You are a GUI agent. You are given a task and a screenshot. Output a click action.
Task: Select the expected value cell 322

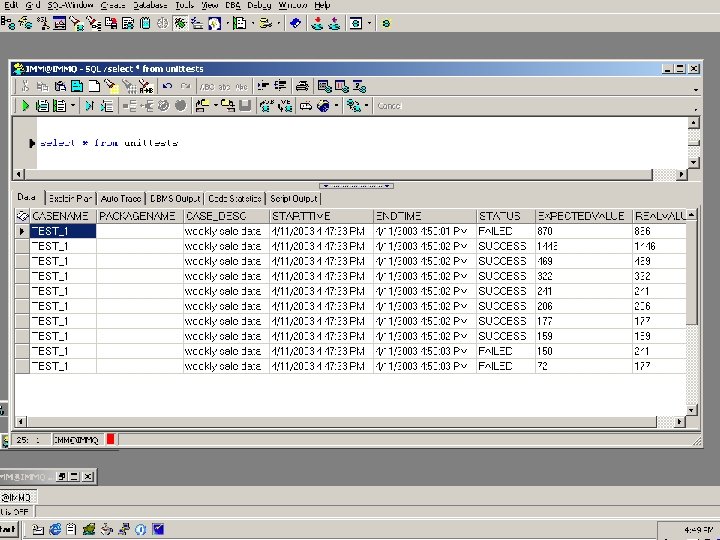point(584,276)
